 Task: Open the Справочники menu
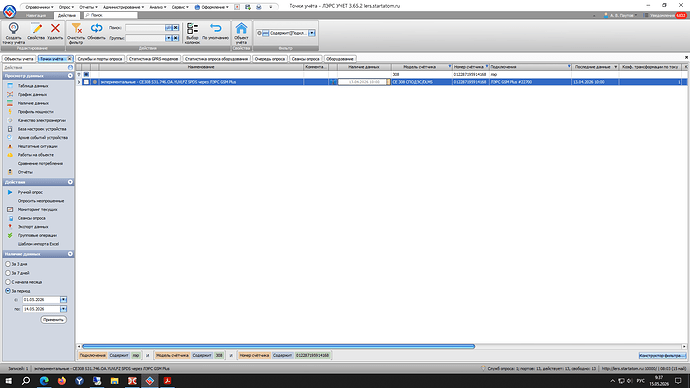pos(39,7)
